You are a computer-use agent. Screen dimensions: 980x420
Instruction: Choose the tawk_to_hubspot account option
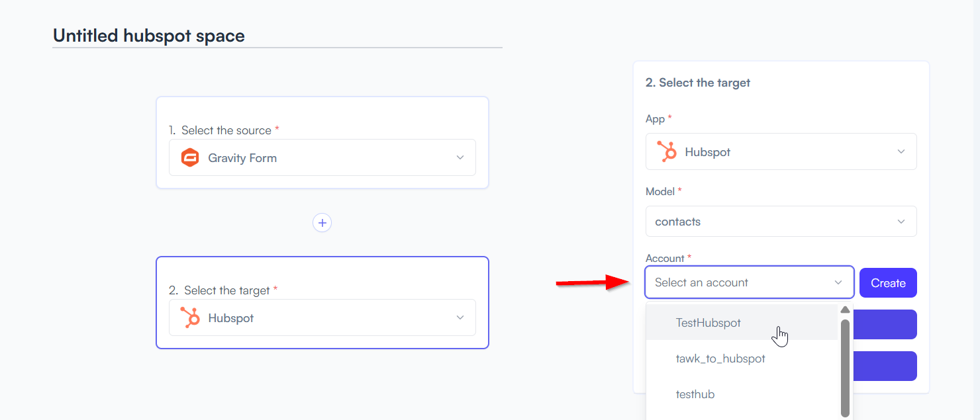click(720, 358)
